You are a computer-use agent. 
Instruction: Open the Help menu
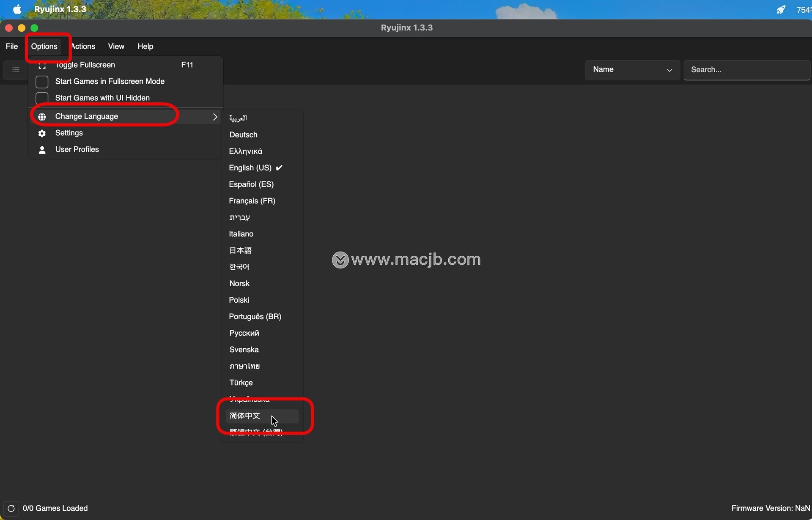pos(145,47)
